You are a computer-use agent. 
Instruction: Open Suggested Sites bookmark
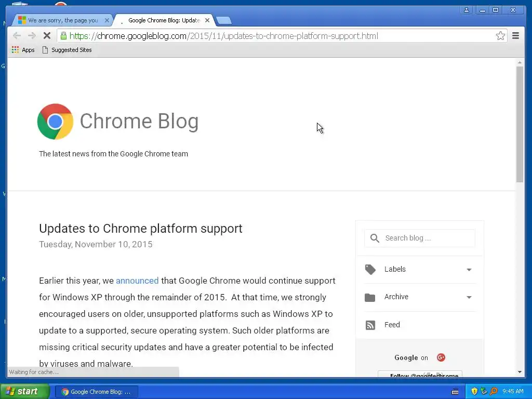[x=67, y=50]
